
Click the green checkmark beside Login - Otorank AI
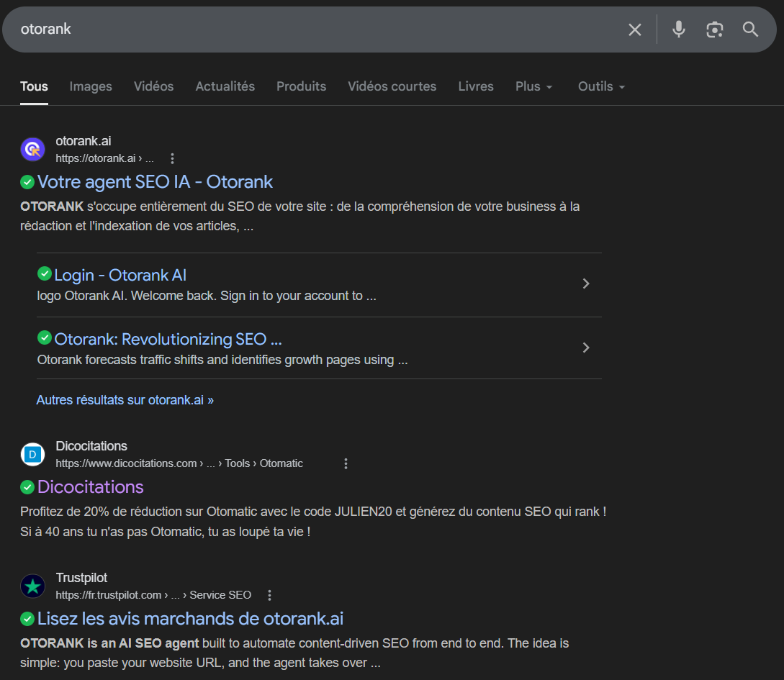click(x=45, y=273)
